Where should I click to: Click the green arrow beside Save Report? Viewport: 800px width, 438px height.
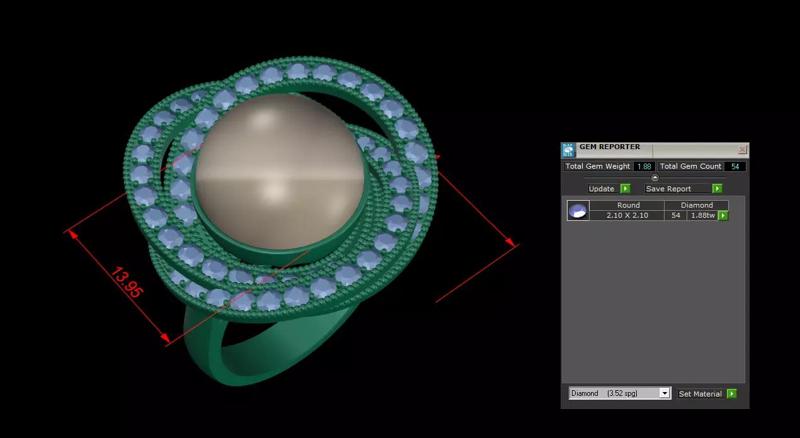(x=717, y=189)
